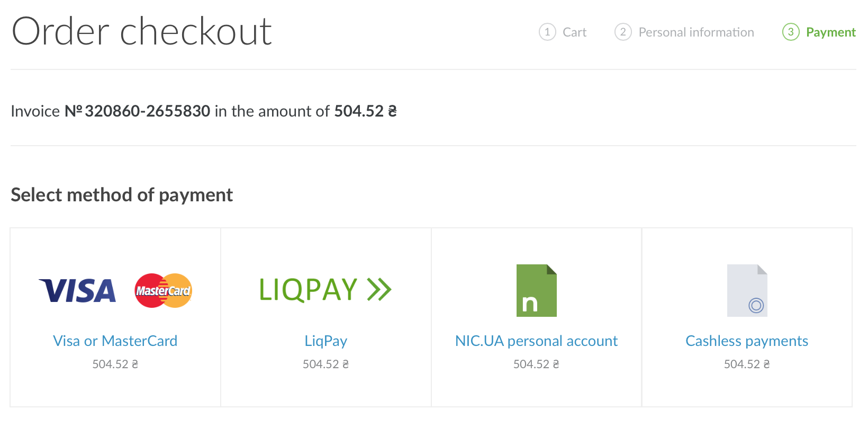Go back to the Cart step
This screenshot has height=427, width=868.
point(574,32)
